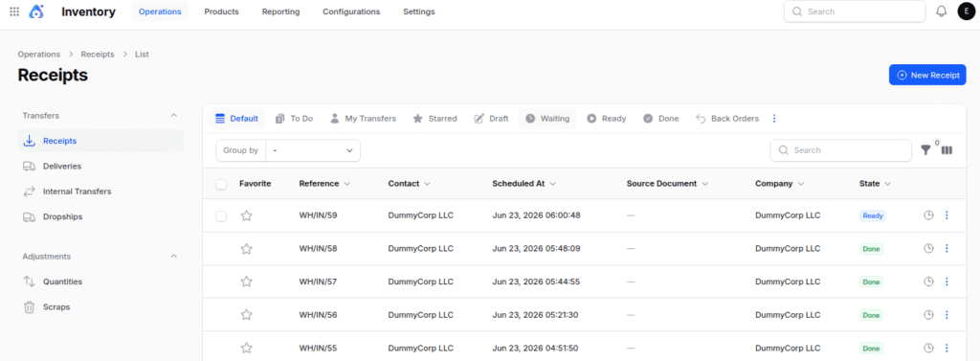
Task: Open Quantities in the sidebar
Action: click(101, 282)
